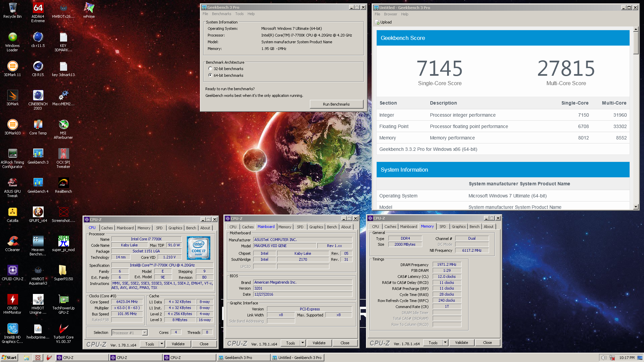Launch AIDA64 Extreme from desktop
The width and height of the screenshot is (644, 362).
coord(38,12)
